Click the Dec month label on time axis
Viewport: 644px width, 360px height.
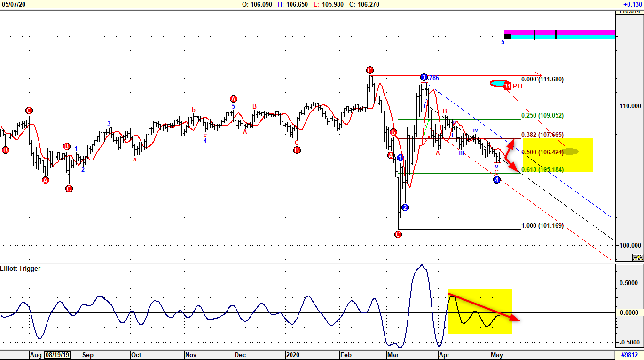[x=240, y=355]
